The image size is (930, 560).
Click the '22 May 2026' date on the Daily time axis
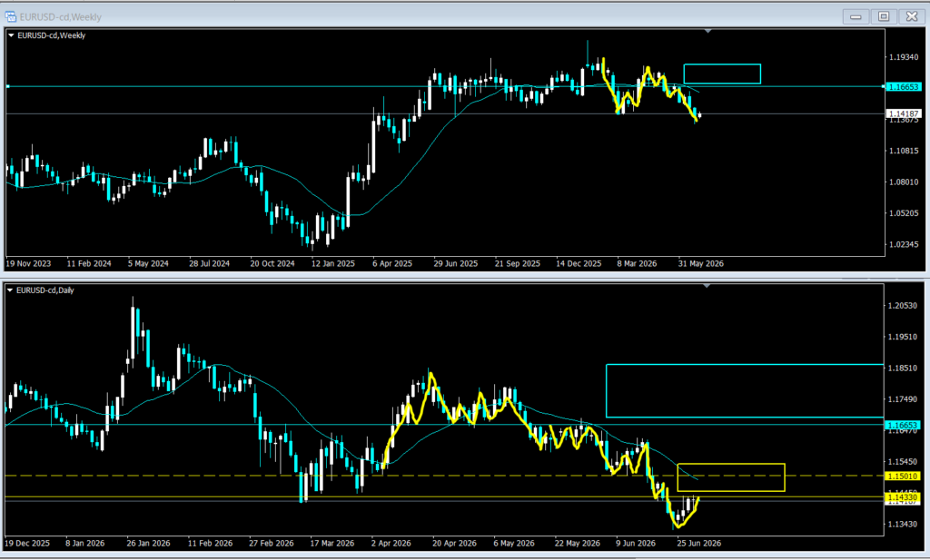point(577,544)
